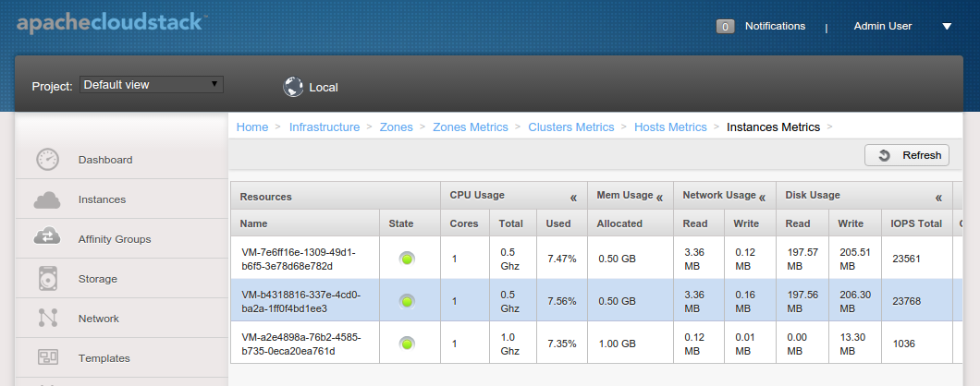Go to the Clusters Metrics breadcrumb
Image resolution: width=980 pixels, height=386 pixels.
[571, 127]
